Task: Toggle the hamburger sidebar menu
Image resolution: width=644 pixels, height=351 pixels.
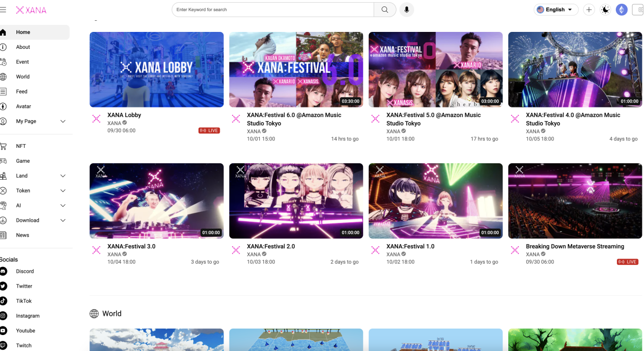Action: pyautogui.click(x=3, y=10)
